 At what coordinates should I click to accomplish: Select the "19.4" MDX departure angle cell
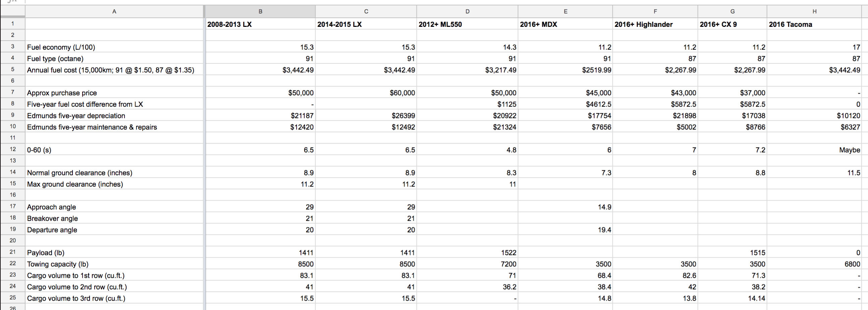[565, 230]
